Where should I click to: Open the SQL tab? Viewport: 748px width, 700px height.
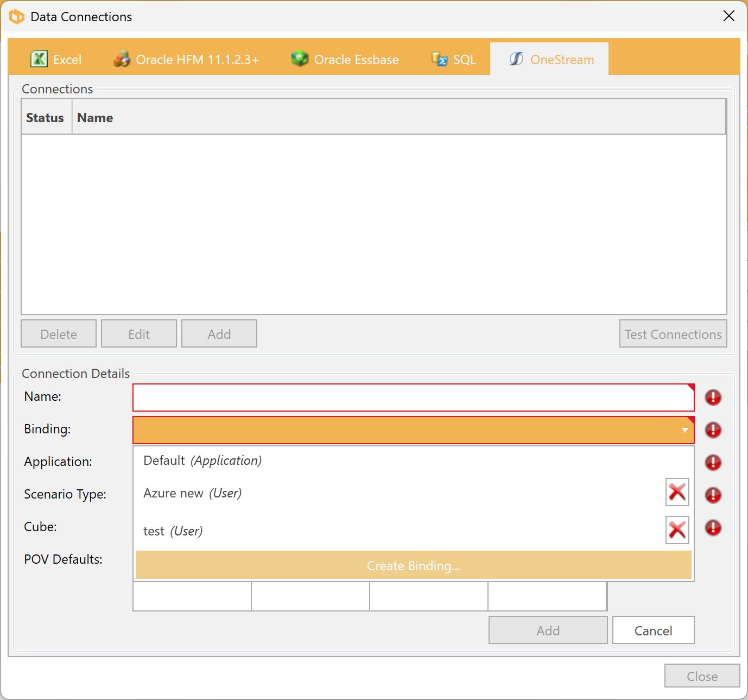click(x=454, y=59)
